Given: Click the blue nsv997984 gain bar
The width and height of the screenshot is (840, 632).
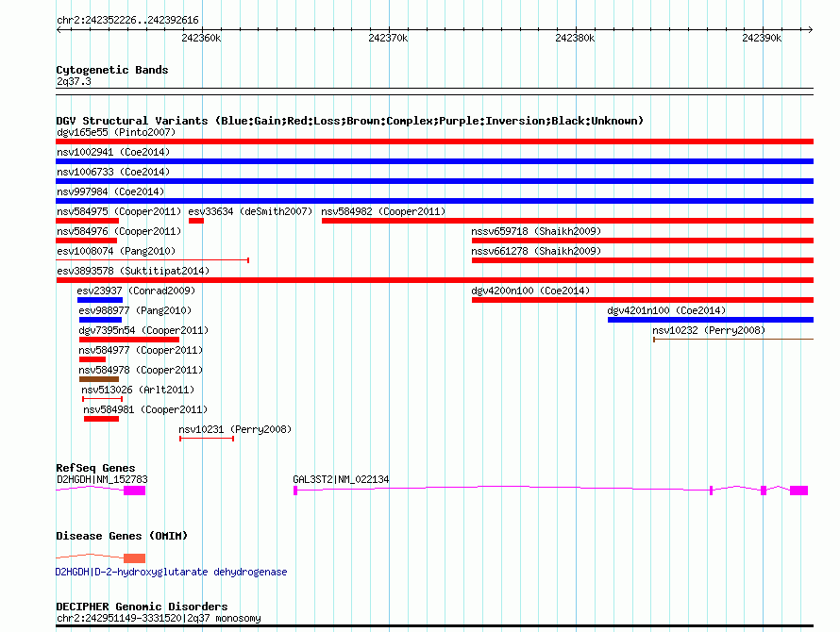Looking at the screenshot, I should coord(434,201).
